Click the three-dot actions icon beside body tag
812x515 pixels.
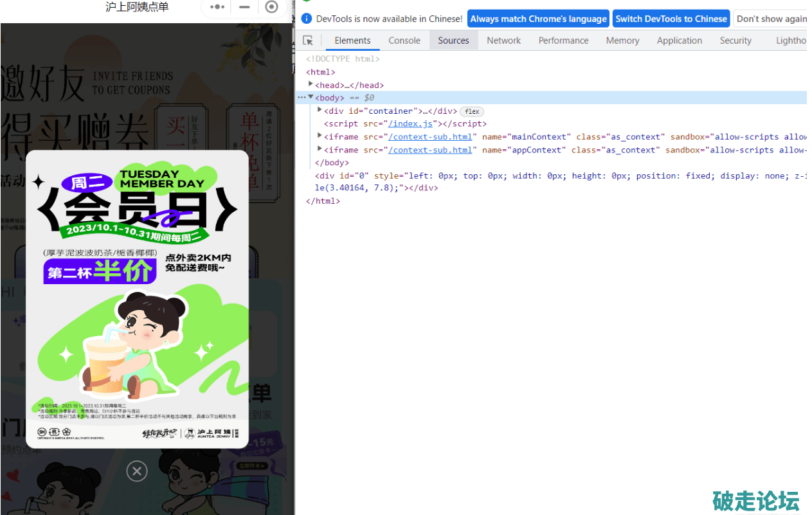[x=301, y=98]
